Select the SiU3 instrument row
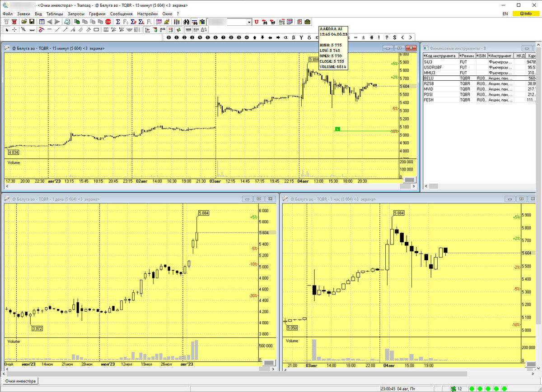This screenshot has height=392, width=542. [479, 61]
